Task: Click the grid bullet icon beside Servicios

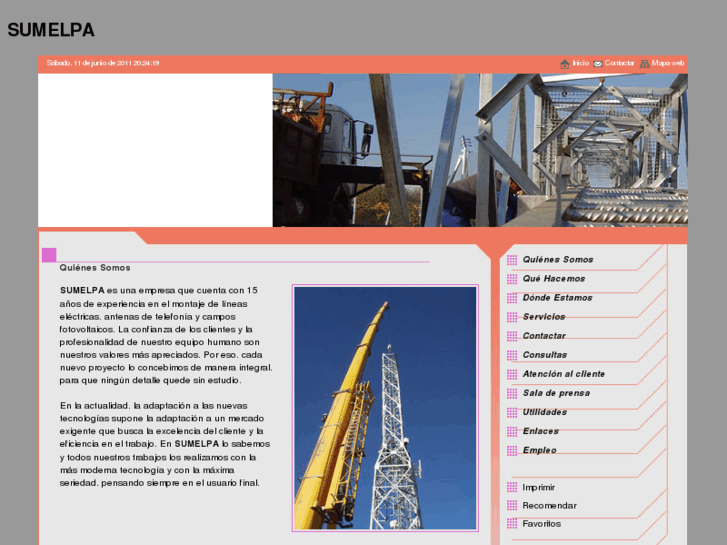Action: (512, 317)
